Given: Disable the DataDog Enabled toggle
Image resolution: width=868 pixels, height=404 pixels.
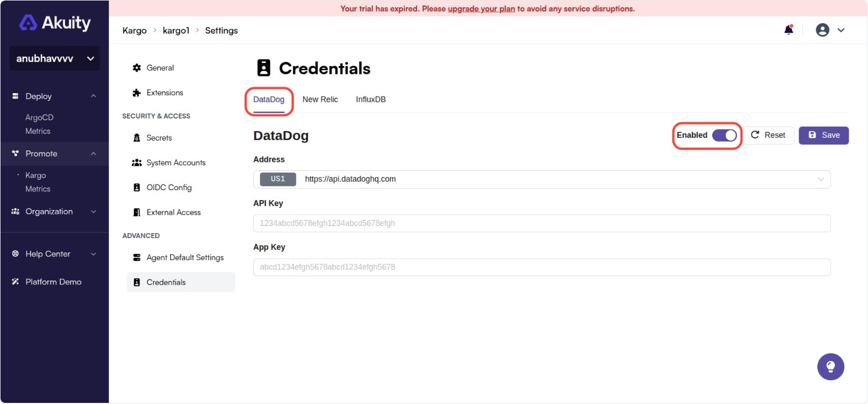Looking at the screenshot, I should (725, 135).
